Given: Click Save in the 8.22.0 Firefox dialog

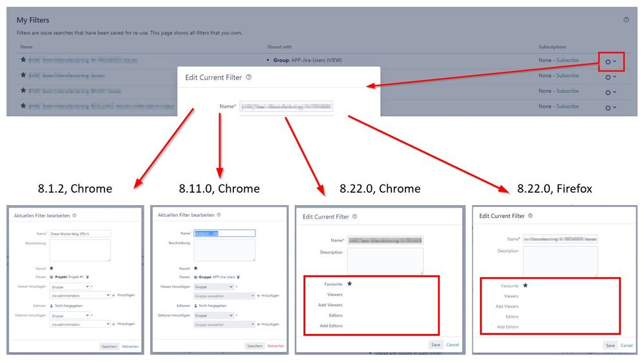Looking at the screenshot, I should pos(610,346).
